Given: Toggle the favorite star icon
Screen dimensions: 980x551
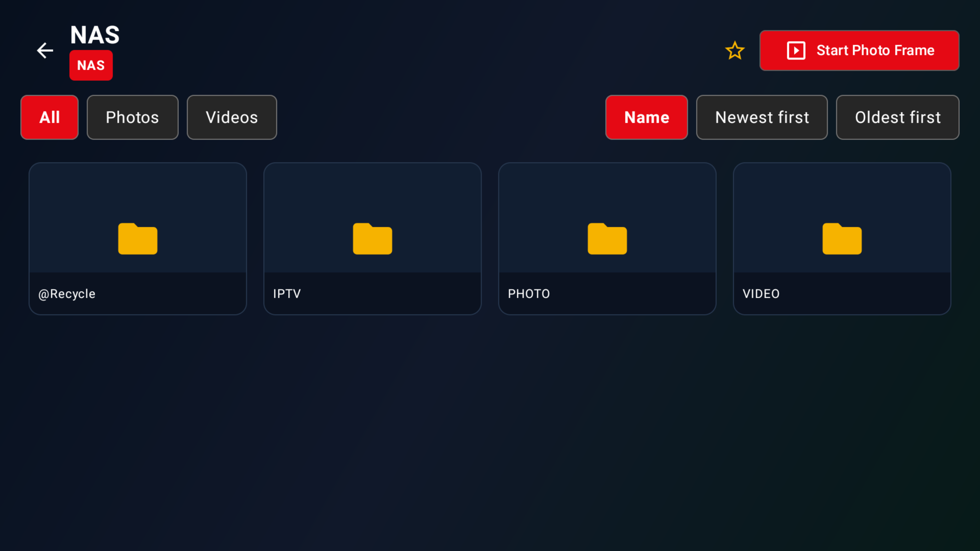Looking at the screenshot, I should click(735, 51).
